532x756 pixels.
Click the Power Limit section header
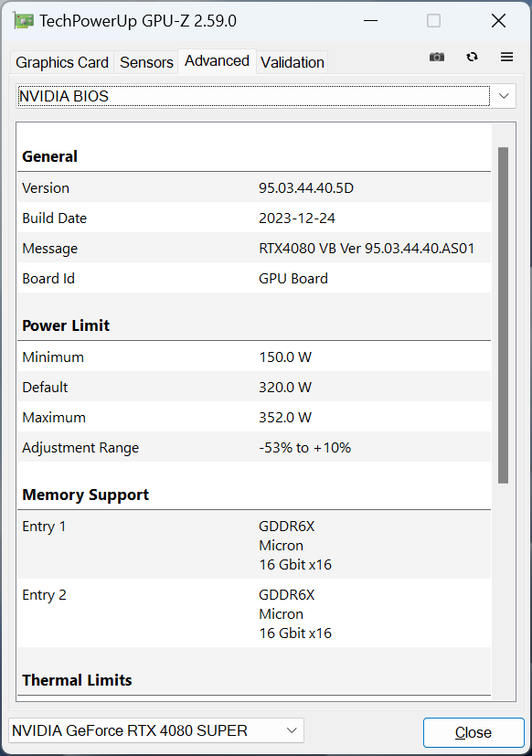pos(66,325)
